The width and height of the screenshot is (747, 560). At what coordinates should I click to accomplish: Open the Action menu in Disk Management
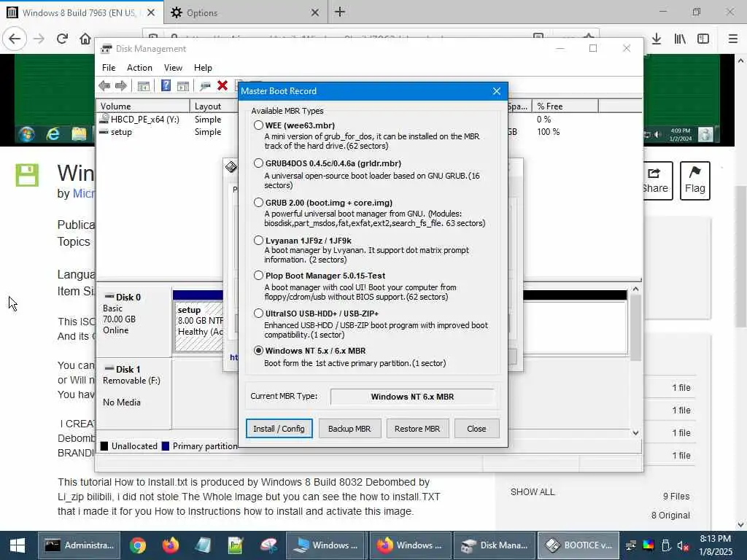coord(139,68)
